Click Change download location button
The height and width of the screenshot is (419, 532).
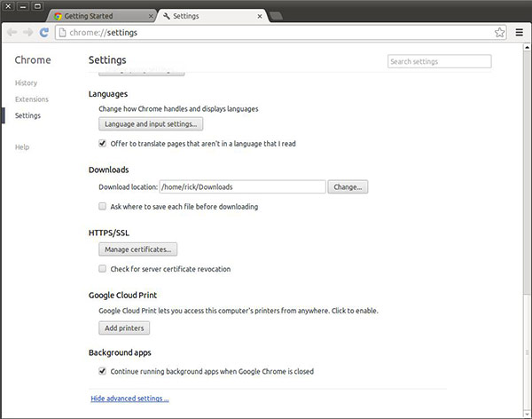click(348, 187)
